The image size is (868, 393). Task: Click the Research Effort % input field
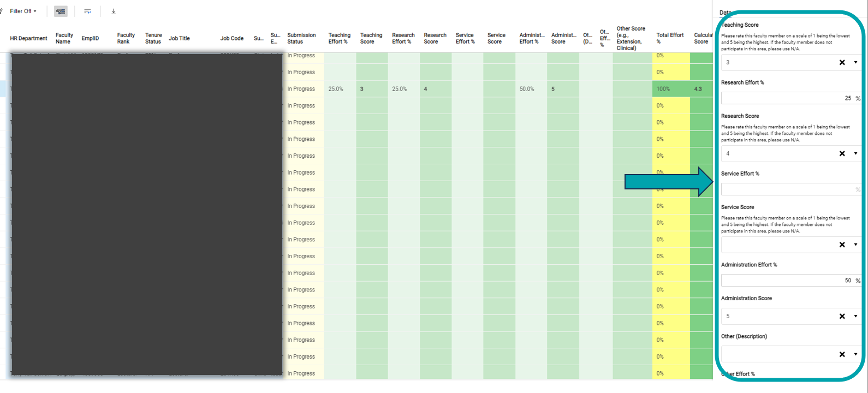tap(790, 98)
